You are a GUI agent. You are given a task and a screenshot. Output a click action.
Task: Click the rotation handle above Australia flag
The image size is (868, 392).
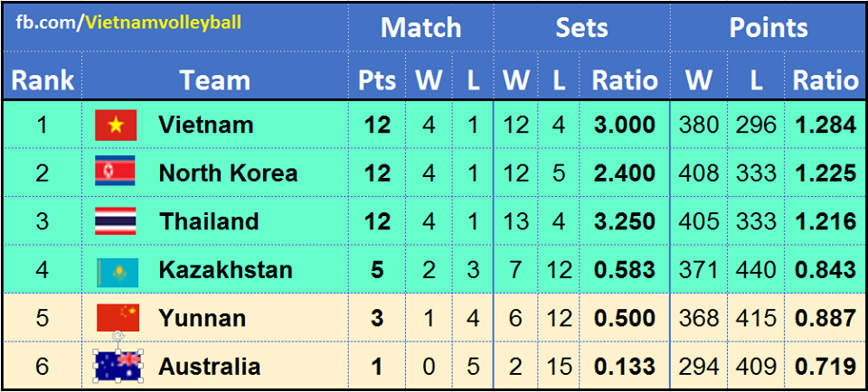coord(116,337)
